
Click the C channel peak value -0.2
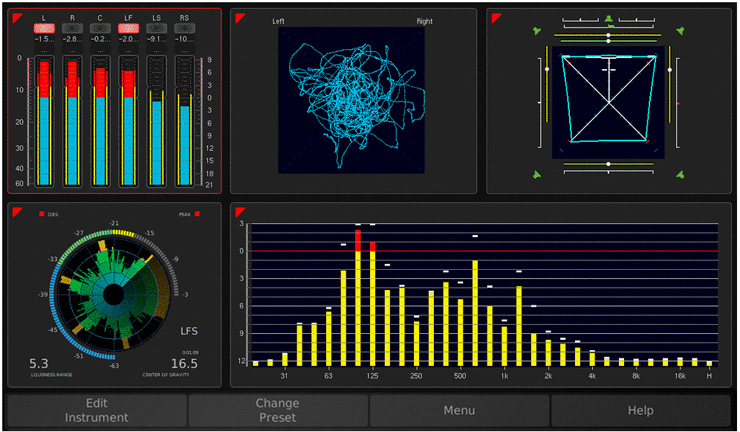pos(100,39)
